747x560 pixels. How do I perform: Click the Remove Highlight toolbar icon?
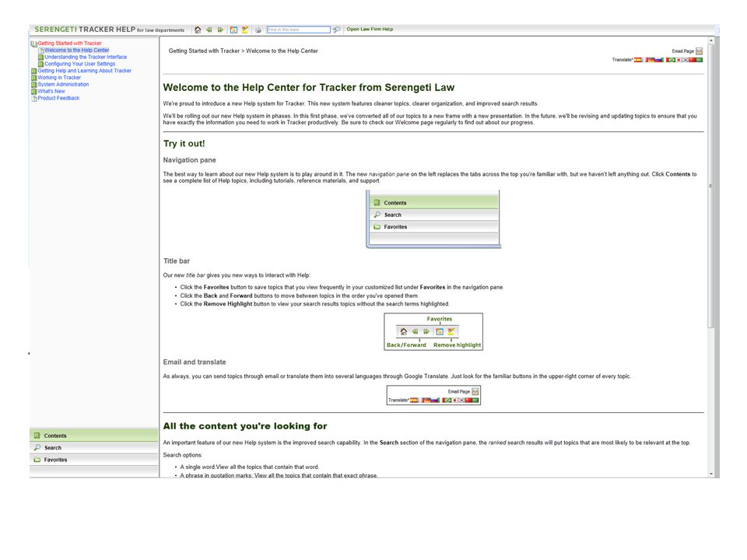click(x=245, y=30)
